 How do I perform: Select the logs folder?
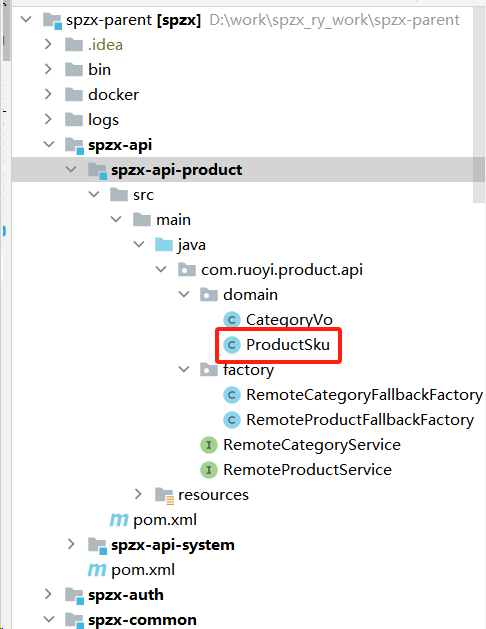point(103,120)
